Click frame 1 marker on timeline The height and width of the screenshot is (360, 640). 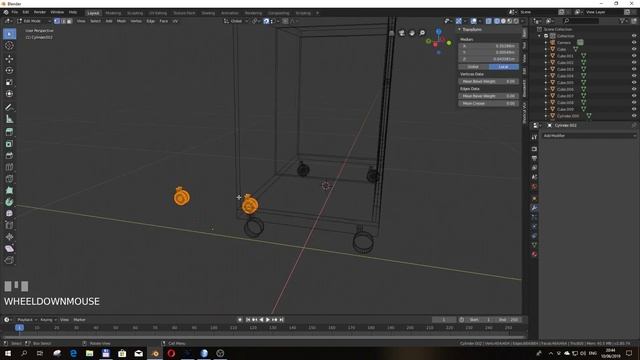(x=19, y=327)
